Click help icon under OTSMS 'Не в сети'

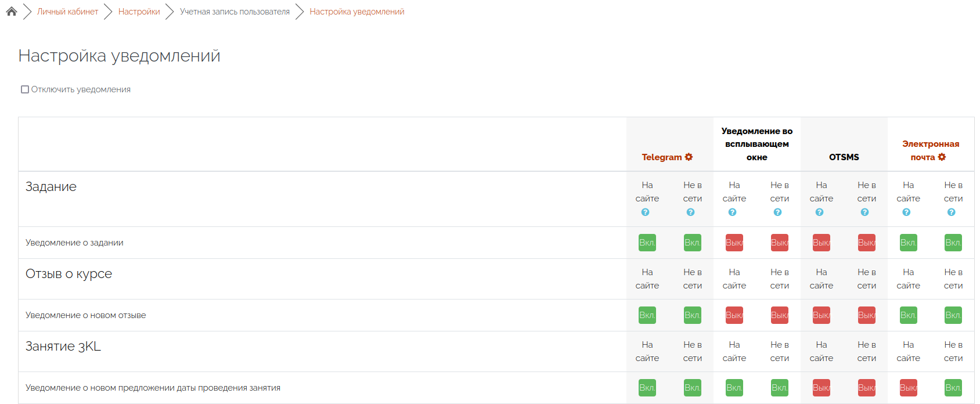click(x=864, y=212)
